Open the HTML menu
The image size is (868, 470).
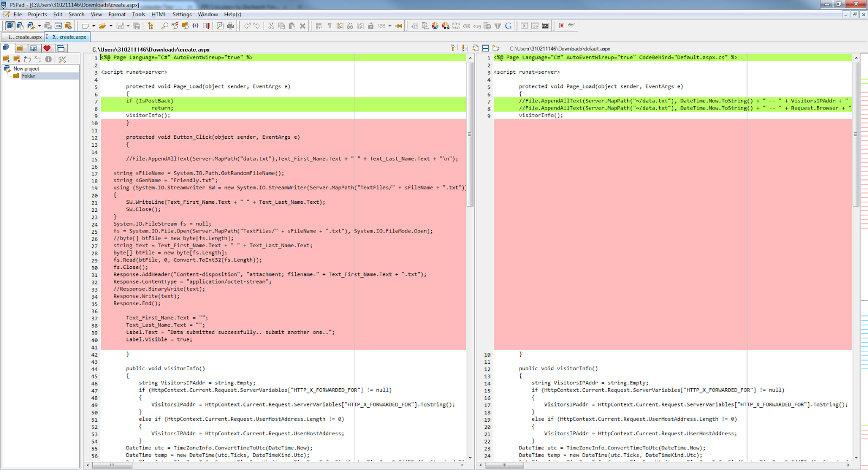159,15
